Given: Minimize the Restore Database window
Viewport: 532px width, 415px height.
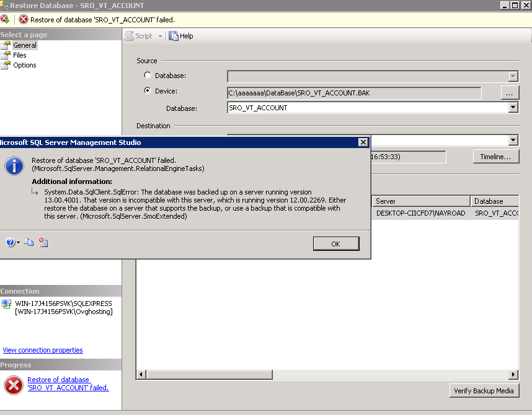Looking at the screenshot, I should (x=505, y=5).
